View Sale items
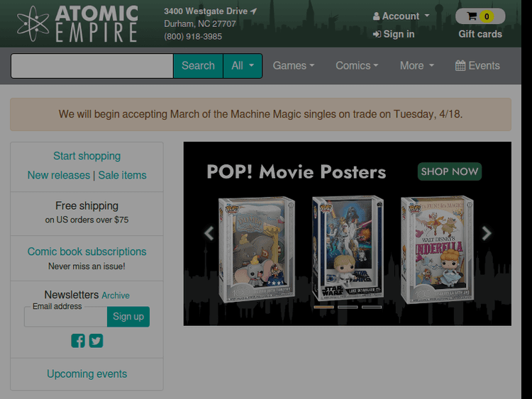Screen dimensions: 532x399 123,175
